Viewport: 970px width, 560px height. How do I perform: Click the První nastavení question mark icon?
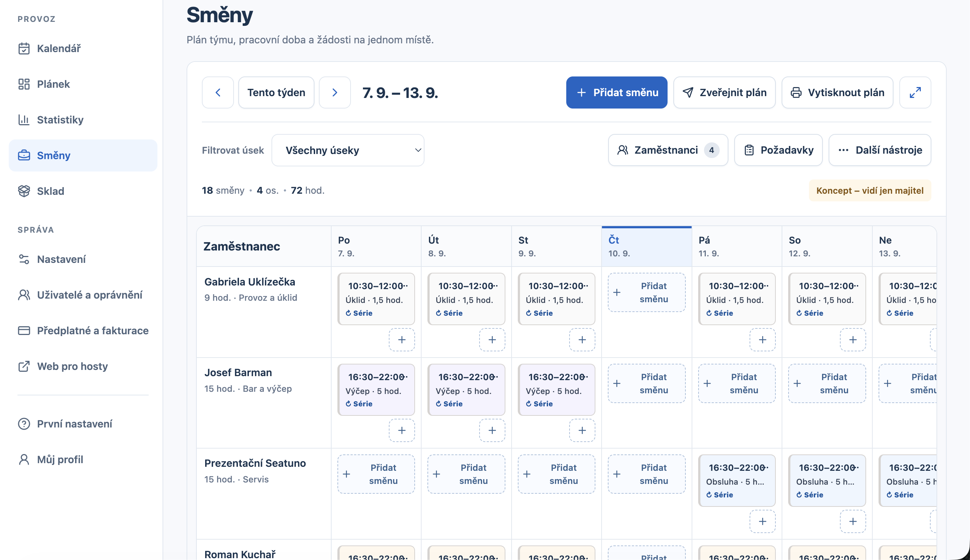pos(24,424)
